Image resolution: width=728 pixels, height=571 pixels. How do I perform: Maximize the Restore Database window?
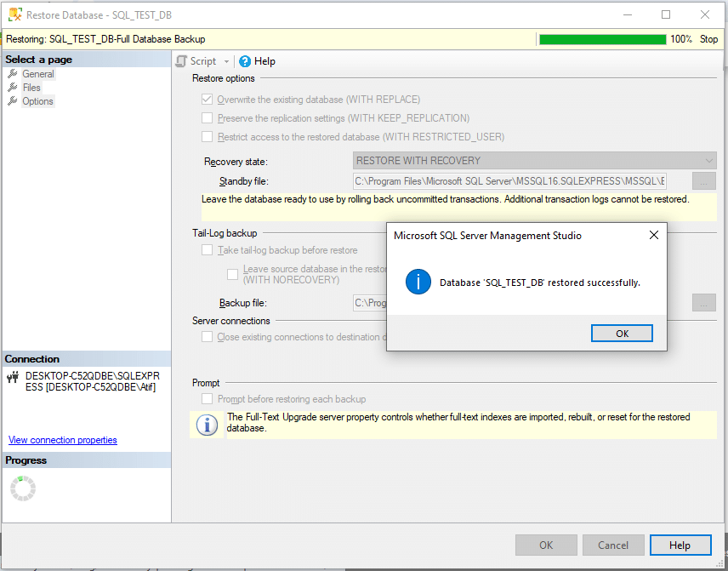pyautogui.click(x=666, y=14)
